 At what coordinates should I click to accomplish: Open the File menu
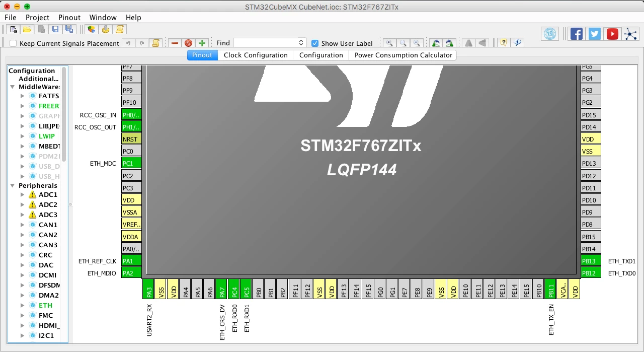pos(11,17)
